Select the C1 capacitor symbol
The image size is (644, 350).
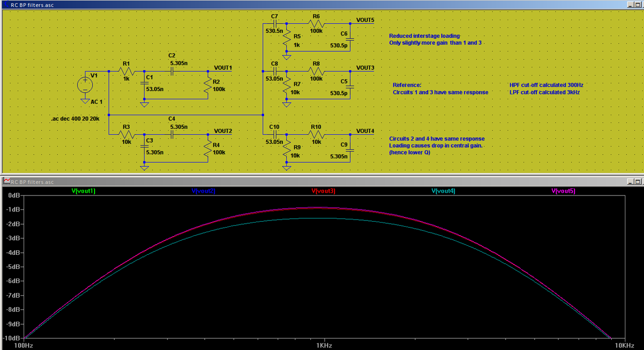pos(144,83)
